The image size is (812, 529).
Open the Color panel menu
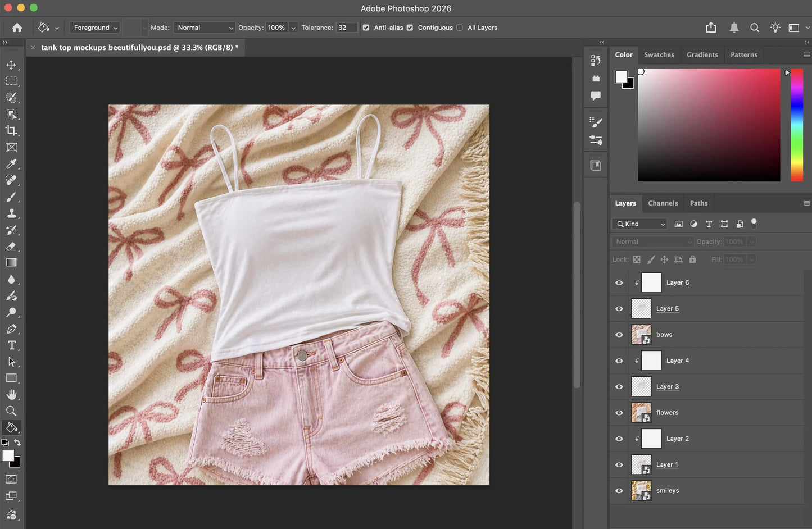[x=806, y=55]
